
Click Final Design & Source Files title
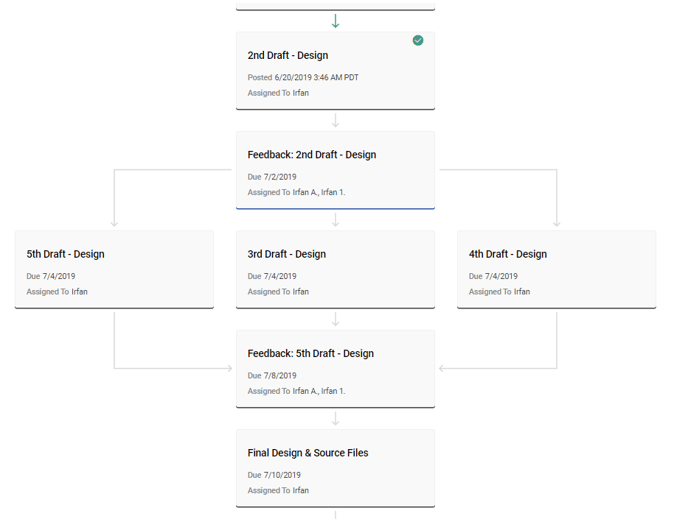pyautogui.click(x=308, y=453)
